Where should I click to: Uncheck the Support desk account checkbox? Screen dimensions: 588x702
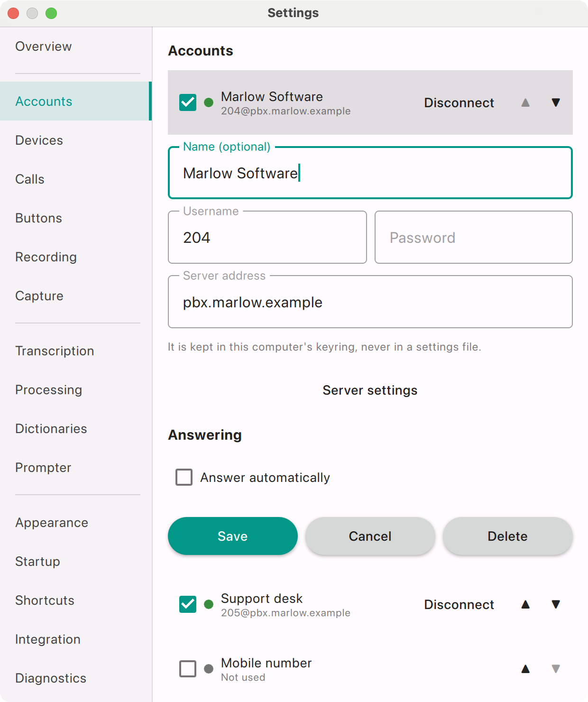pos(188,604)
